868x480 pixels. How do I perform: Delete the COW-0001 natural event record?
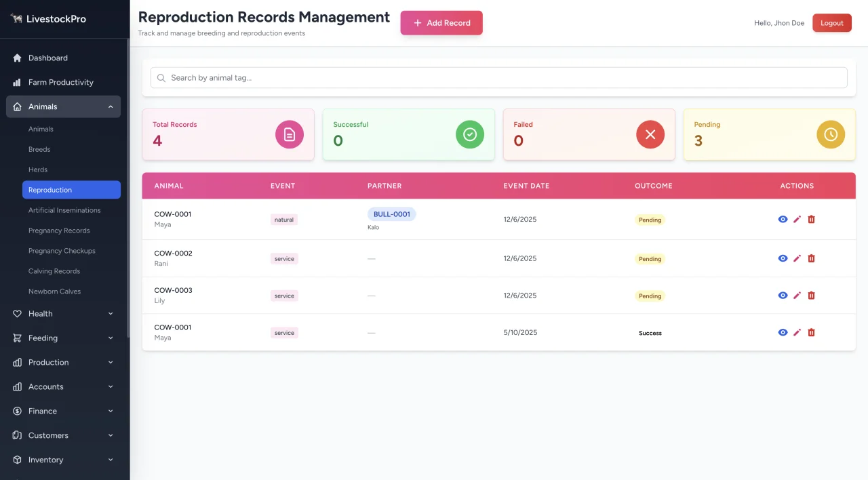tap(812, 220)
